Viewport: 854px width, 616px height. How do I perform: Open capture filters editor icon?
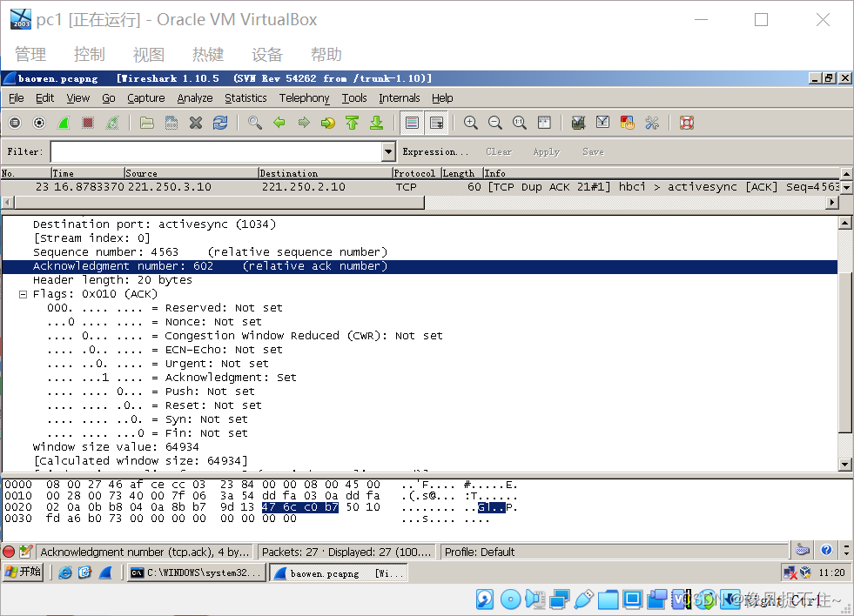pos(578,123)
